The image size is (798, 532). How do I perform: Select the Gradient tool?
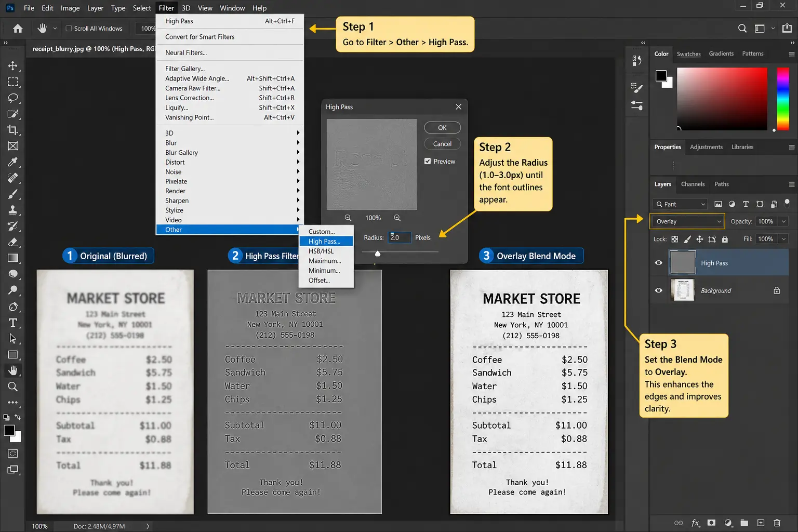(13, 258)
